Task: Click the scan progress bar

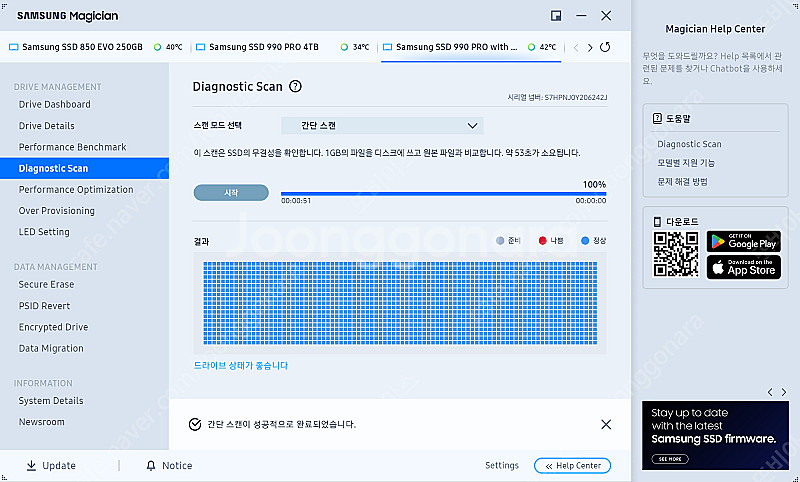Action: (x=443, y=194)
